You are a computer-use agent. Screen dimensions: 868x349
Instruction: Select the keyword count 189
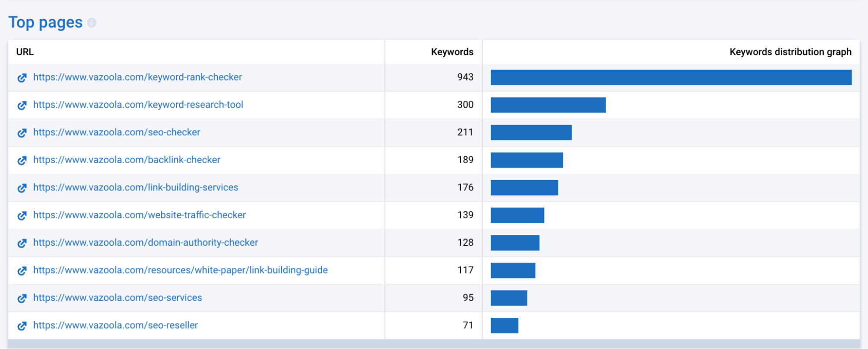click(x=465, y=160)
